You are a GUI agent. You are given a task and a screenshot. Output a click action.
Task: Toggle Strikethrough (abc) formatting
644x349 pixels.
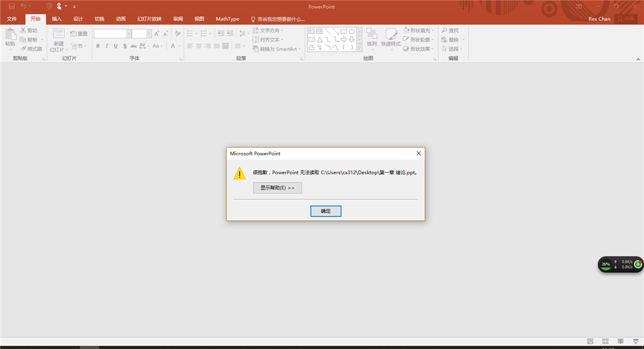tap(134, 46)
